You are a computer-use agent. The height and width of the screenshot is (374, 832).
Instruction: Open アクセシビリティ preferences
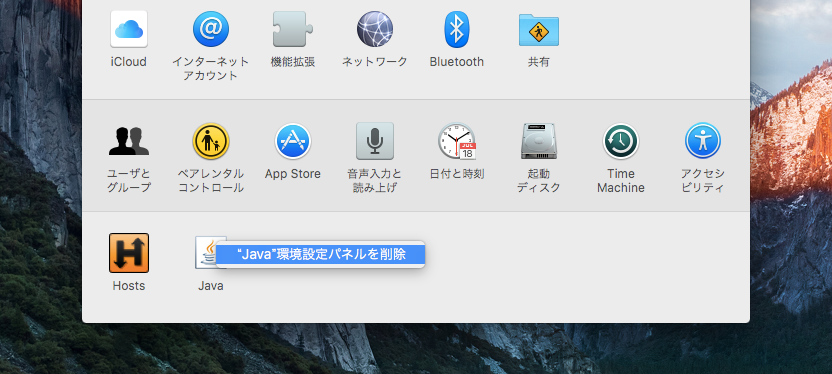(703, 141)
